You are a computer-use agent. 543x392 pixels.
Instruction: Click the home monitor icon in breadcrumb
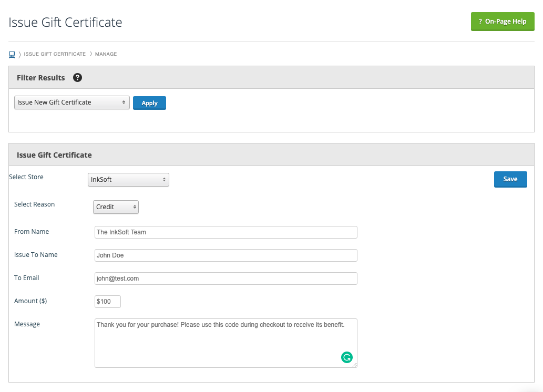pos(12,54)
